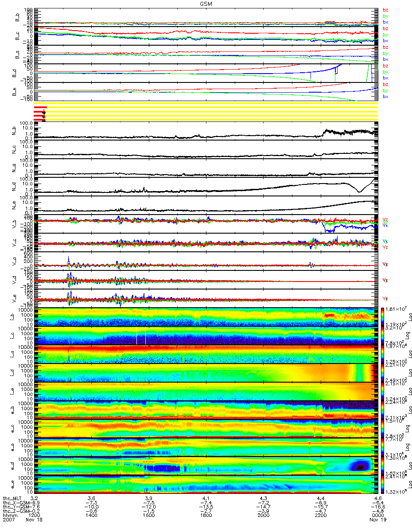412x532 pixels.
Task: Click the bx legend of B_e panel
Action: [x=385, y=96]
